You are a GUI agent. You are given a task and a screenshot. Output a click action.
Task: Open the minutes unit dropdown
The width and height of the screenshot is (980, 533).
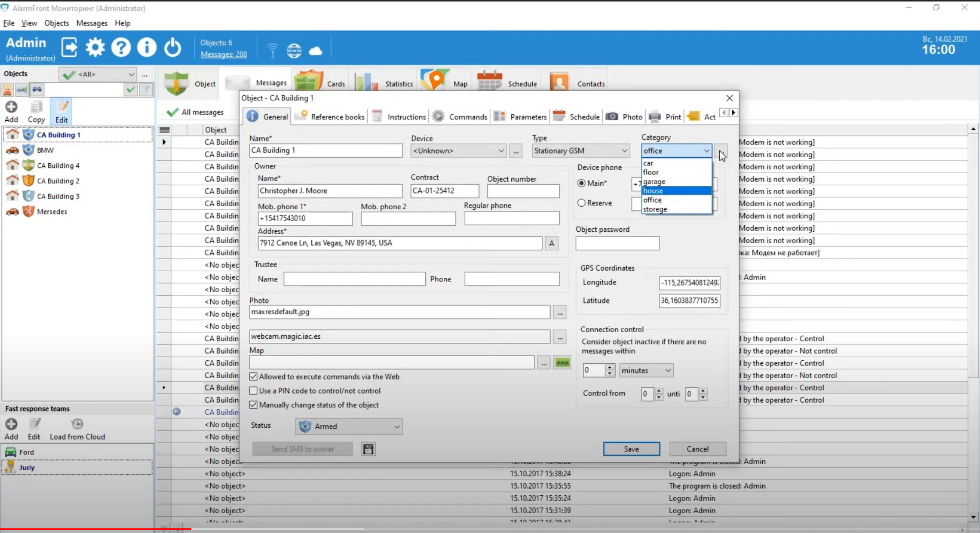point(646,370)
